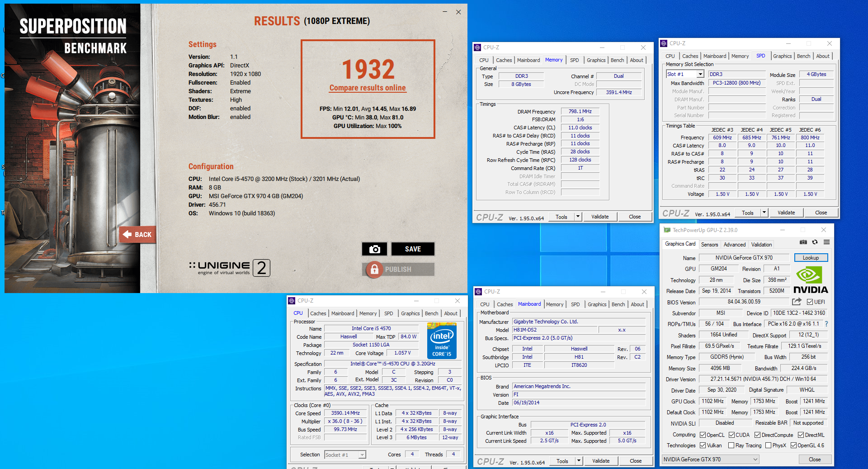Image resolution: width=868 pixels, height=469 pixels.
Task: Click the BACK arrow button in Superposition
Action: pos(137,234)
